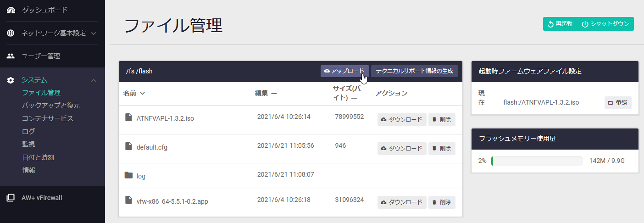Open バックアップと復元 page
This screenshot has height=223, width=644.
pyautogui.click(x=51, y=106)
